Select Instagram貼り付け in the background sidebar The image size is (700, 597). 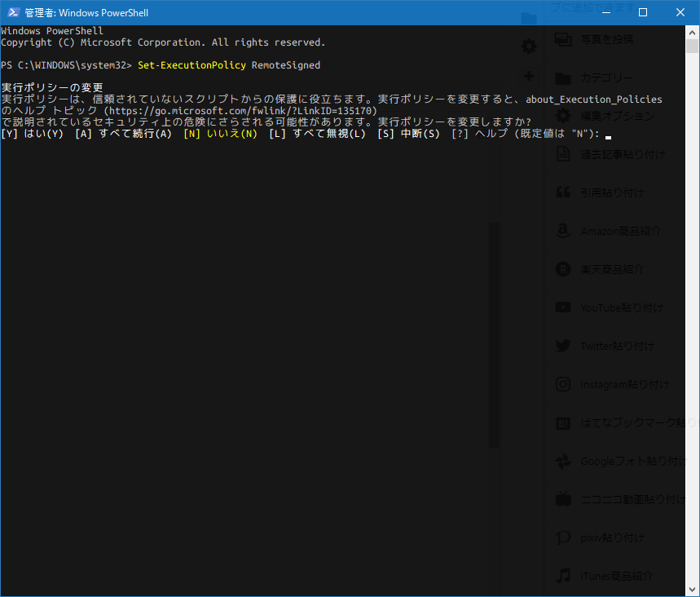[x=614, y=384]
